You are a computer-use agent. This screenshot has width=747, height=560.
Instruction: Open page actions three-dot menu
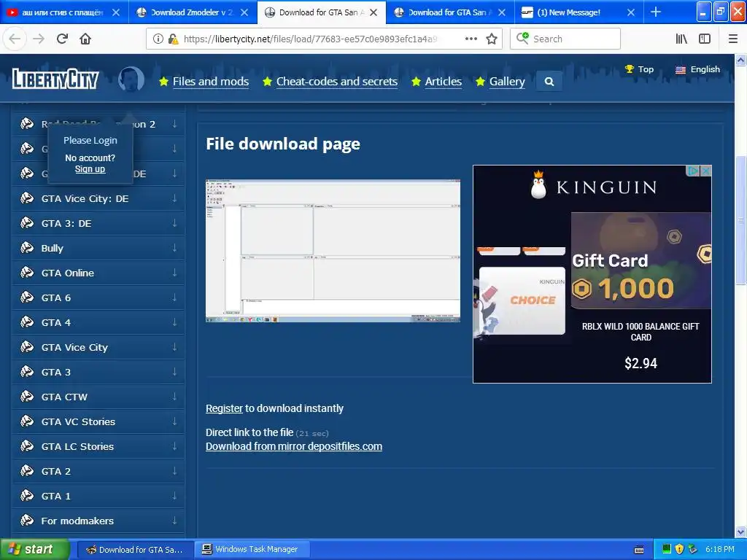(471, 39)
